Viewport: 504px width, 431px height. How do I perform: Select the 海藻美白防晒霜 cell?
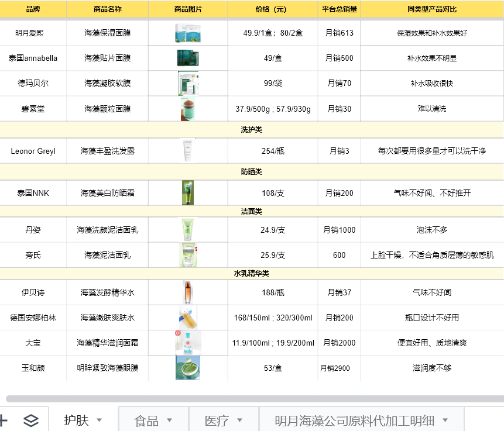pos(107,193)
